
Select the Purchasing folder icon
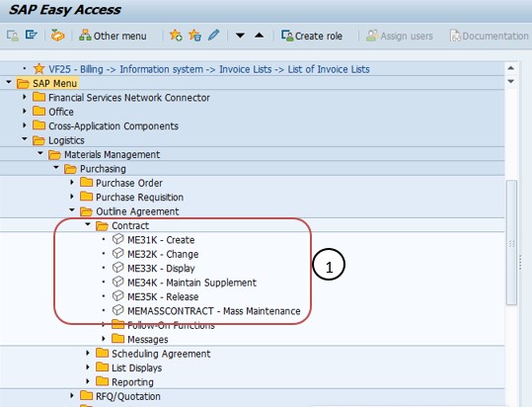pyautogui.click(x=70, y=169)
